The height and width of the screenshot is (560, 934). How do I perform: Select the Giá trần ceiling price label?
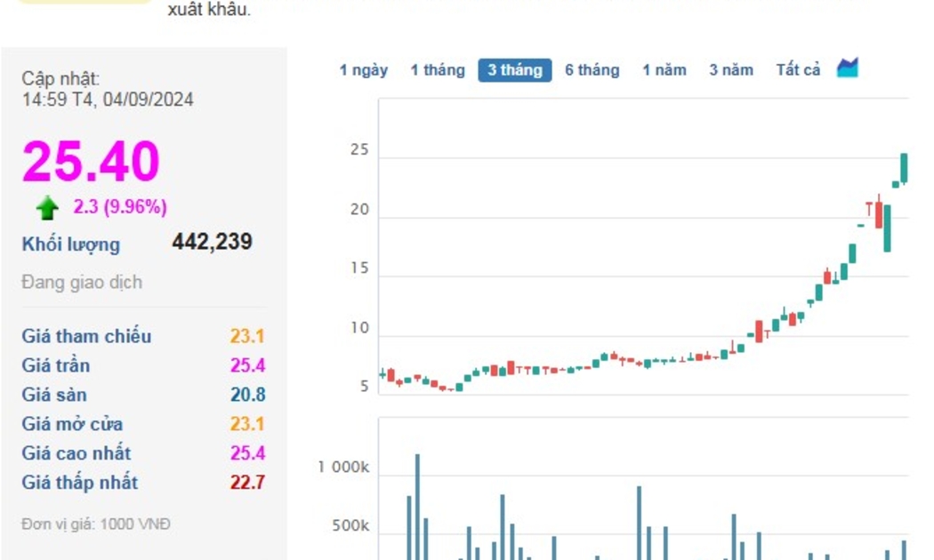[56, 365]
